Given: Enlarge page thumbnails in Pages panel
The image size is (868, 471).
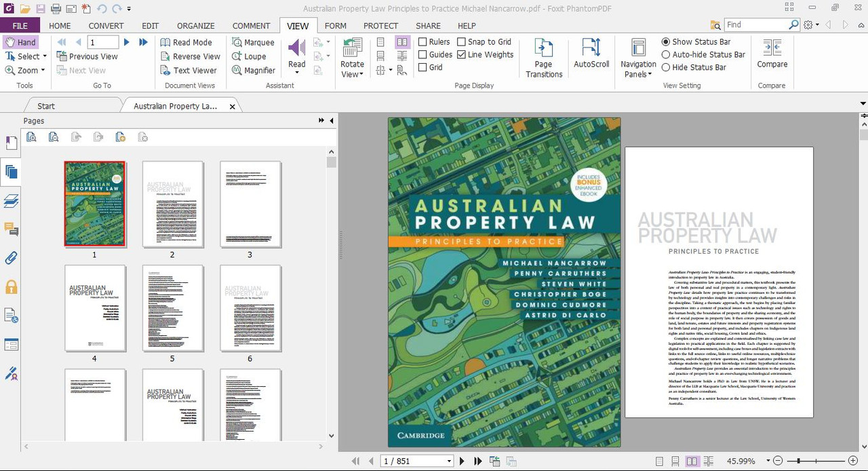Looking at the screenshot, I should pyautogui.click(x=31, y=137).
